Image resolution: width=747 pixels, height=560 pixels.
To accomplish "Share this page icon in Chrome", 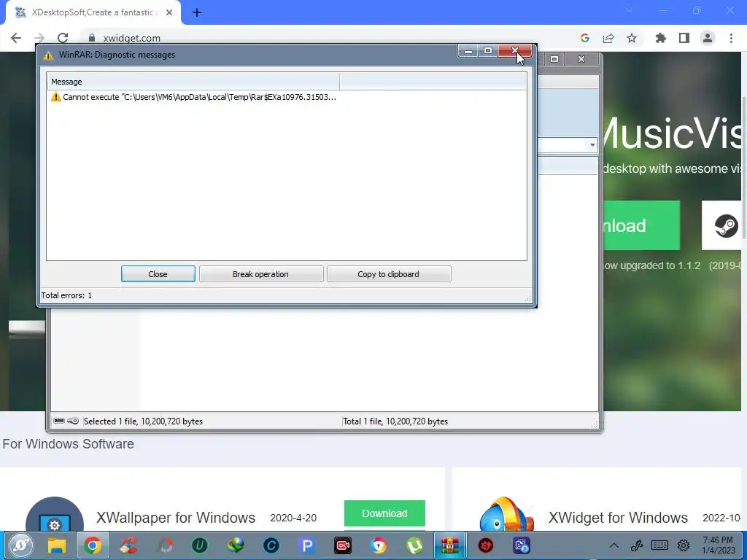I will [608, 38].
